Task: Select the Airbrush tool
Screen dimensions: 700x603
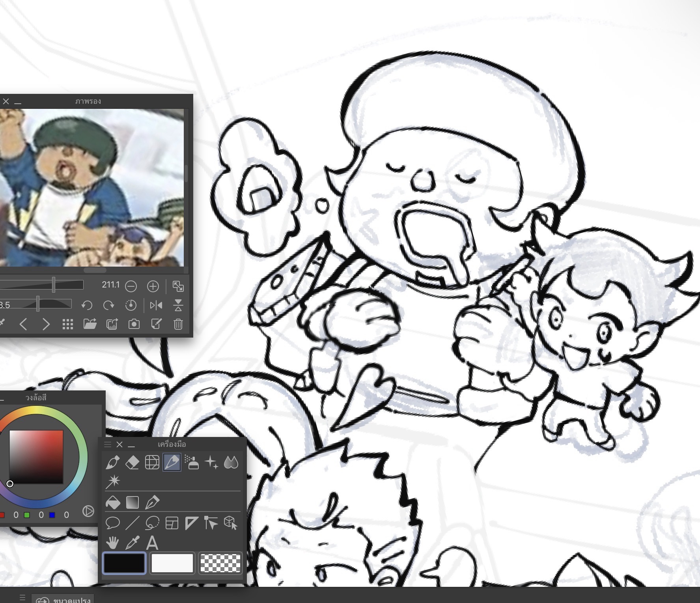Action: tap(192, 462)
